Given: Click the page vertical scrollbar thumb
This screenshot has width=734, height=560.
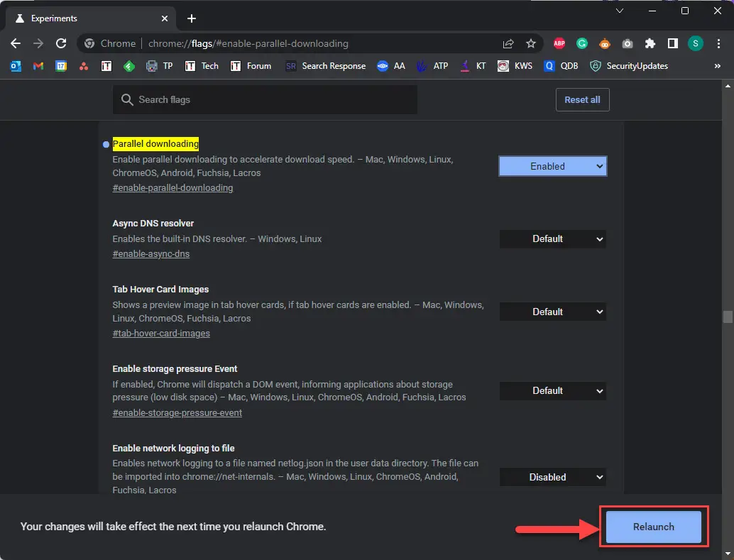Looking at the screenshot, I should point(728,317).
